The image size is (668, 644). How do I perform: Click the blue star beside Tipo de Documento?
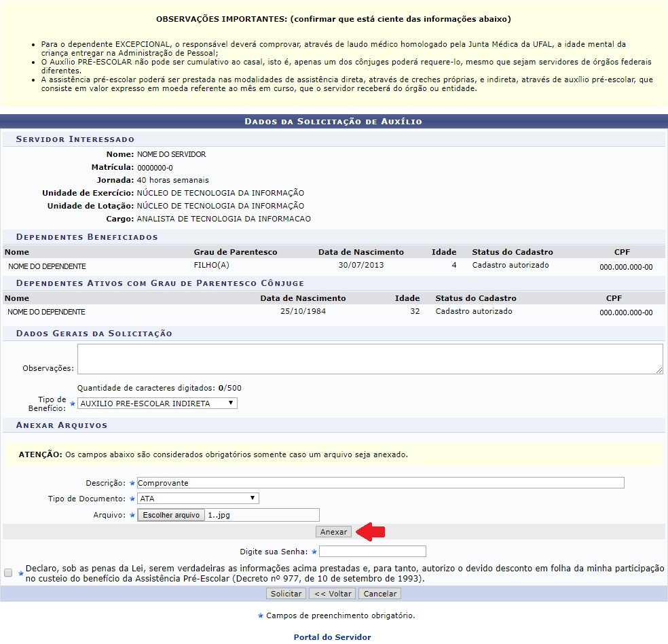(x=132, y=499)
